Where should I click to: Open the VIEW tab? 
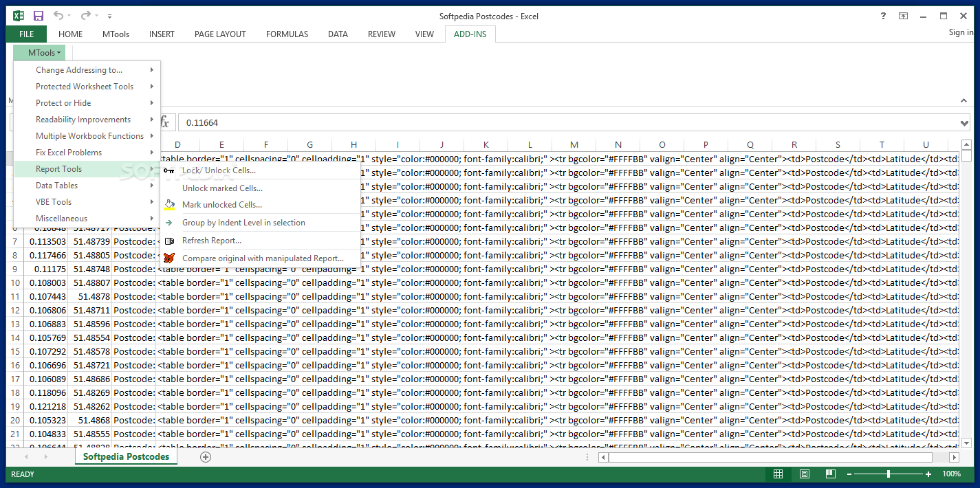tap(424, 34)
